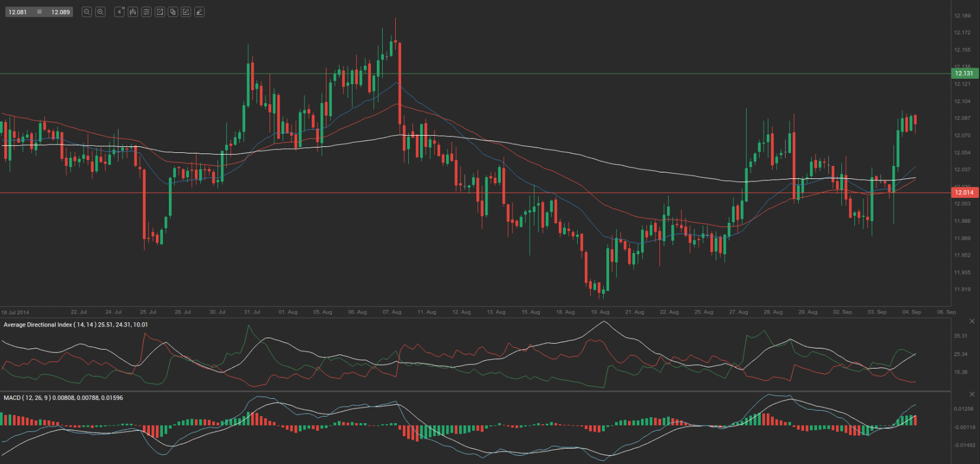Click the green 12.131 price level label
Image resolution: width=980 pixels, height=464 pixels.
pyautogui.click(x=963, y=73)
